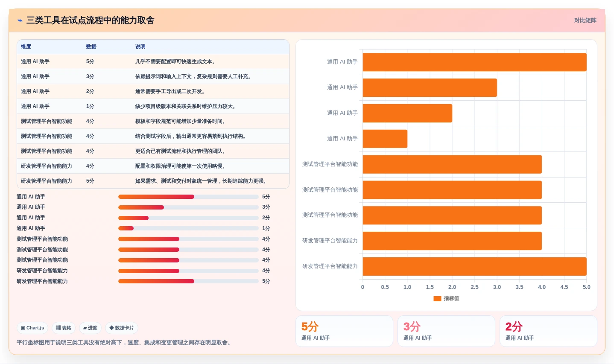Click the bar icon on the 进度 chip
The width and height of the screenshot is (614, 364).
[x=85, y=328]
